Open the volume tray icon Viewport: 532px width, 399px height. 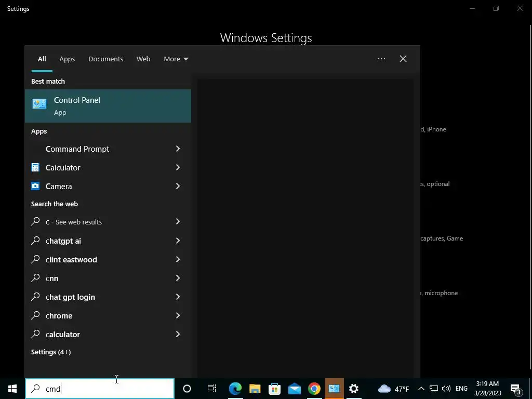coord(446,389)
